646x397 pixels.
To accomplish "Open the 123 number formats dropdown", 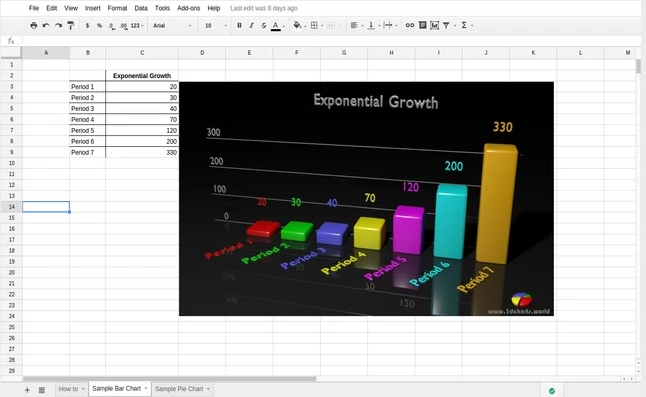I will click(x=137, y=26).
